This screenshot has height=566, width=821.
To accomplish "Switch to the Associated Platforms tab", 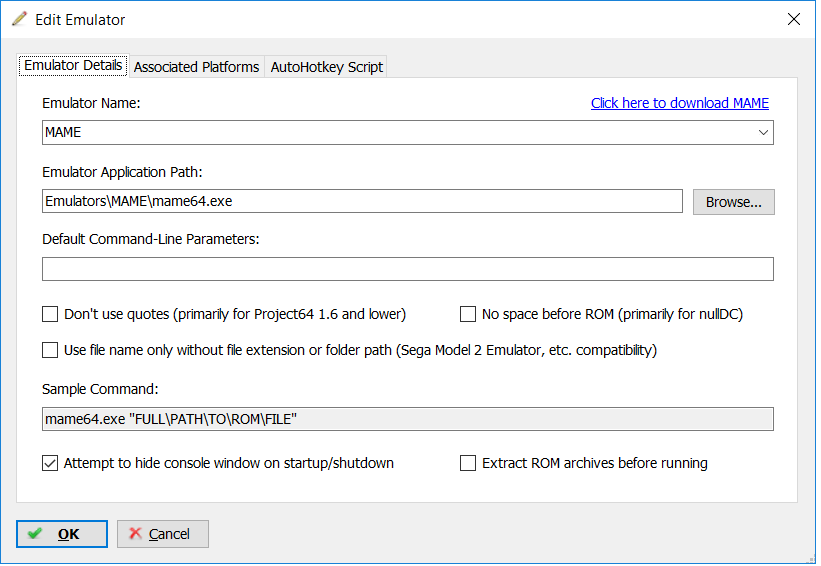I will 196,67.
